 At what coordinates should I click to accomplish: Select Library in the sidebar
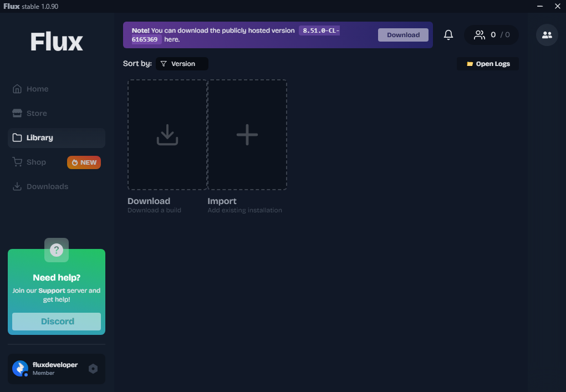[57, 138]
